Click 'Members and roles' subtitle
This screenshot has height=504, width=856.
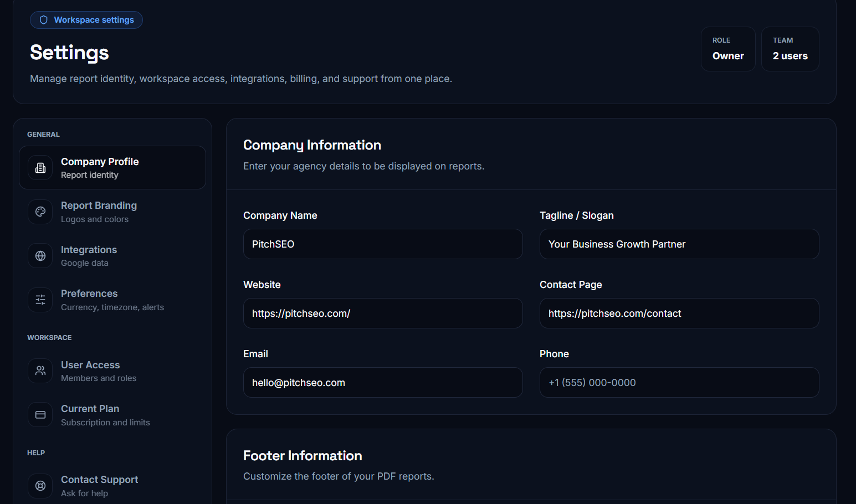pyautogui.click(x=99, y=378)
